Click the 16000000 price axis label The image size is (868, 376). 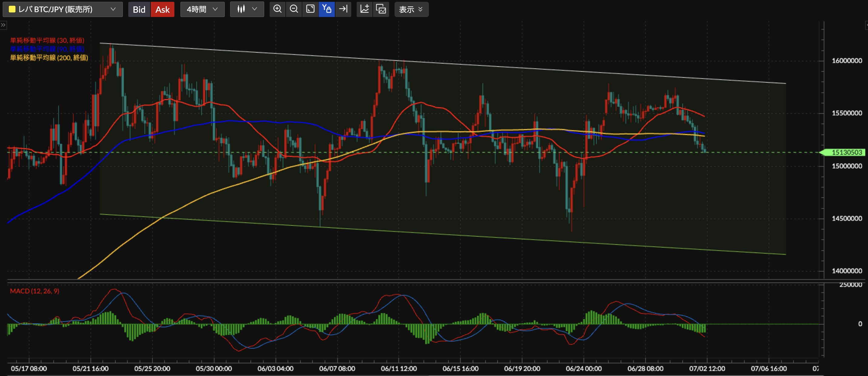(847, 61)
